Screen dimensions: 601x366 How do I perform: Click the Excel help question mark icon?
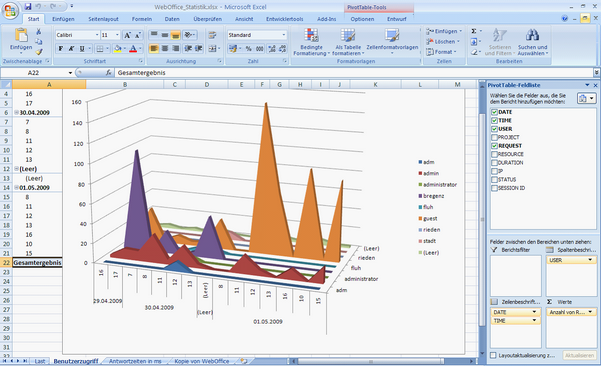(x=564, y=18)
